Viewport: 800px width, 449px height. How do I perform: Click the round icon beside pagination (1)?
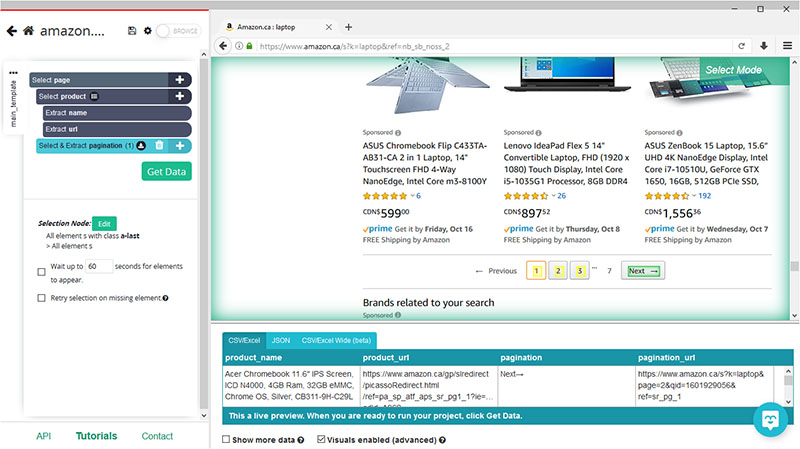[x=141, y=145]
